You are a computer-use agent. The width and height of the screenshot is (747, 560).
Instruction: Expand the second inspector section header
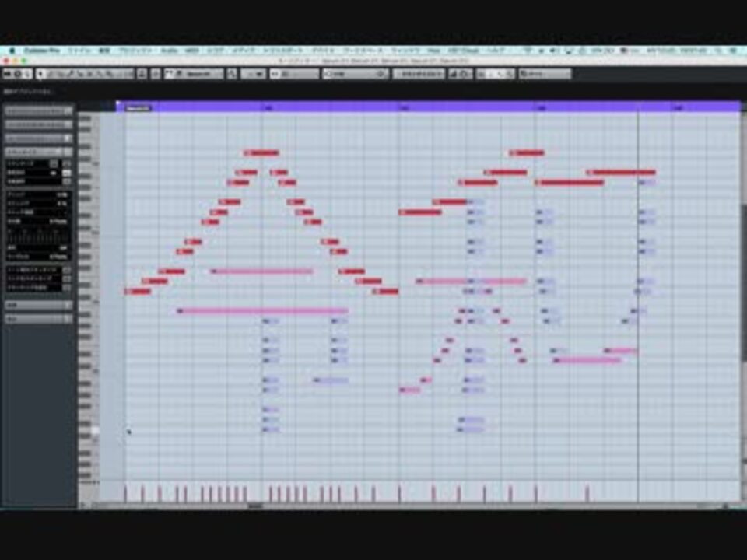click(x=39, y=124)
